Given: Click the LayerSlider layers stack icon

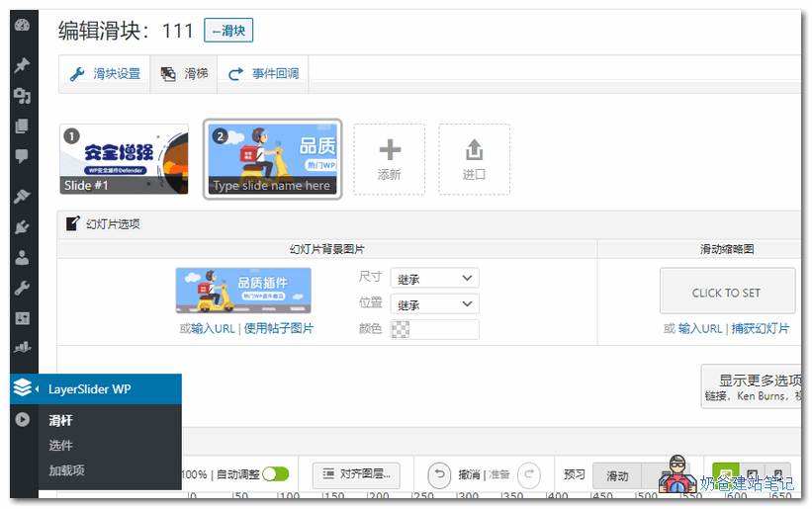Looking at the screenshot, I should [x=23, y=387].
